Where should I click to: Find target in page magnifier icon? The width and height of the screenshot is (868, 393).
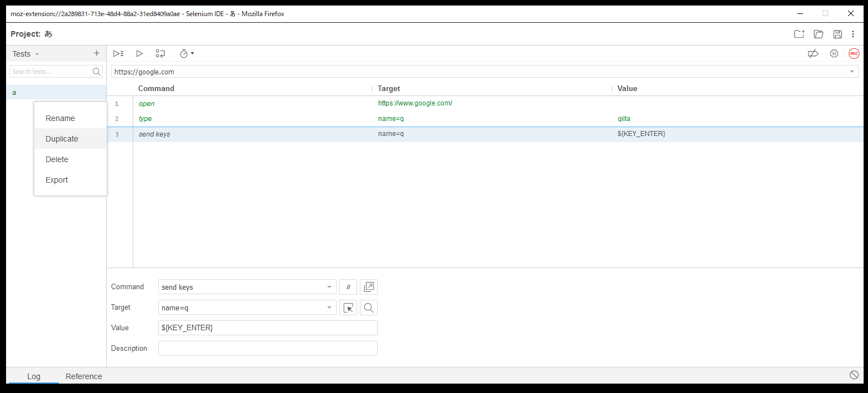[x=369, y=308]
